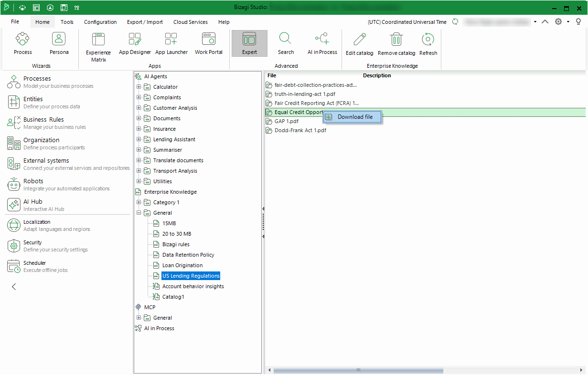The height and width of the screenshot is (375, 588).
Task: Open AI Hub module
Action: pyautogui.click(x=36, y=205)
